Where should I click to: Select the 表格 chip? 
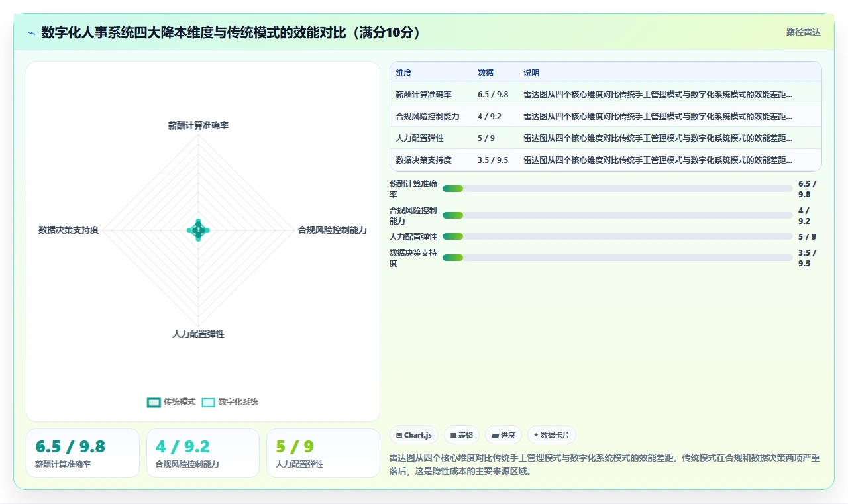461,435
